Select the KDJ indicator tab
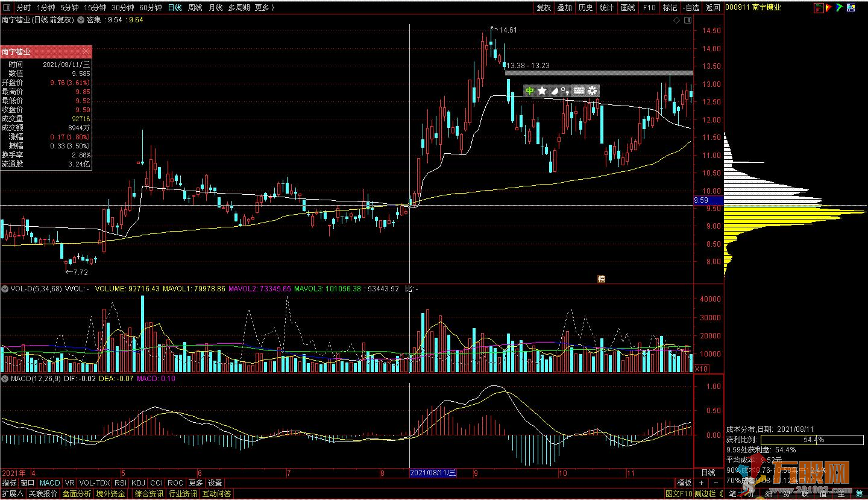The height and width of the screenshot is (500, 868). [139, 483]
